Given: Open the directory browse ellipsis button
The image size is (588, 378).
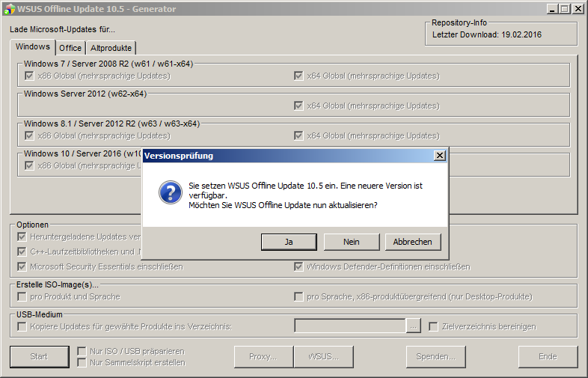Looking at the screenshot, I should tap(414, 326).
